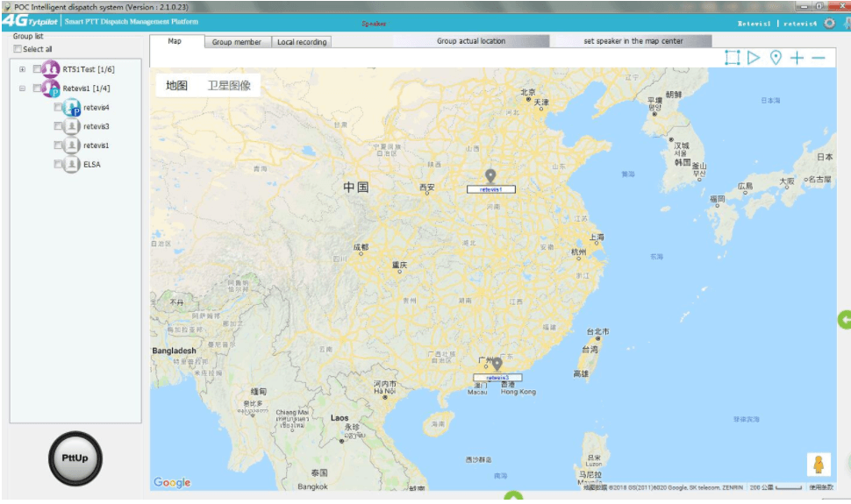Image resolution: width=851 pixels, height=504 pixels.
Task: Switch map to 地图 view
Action: pos(176,86)
